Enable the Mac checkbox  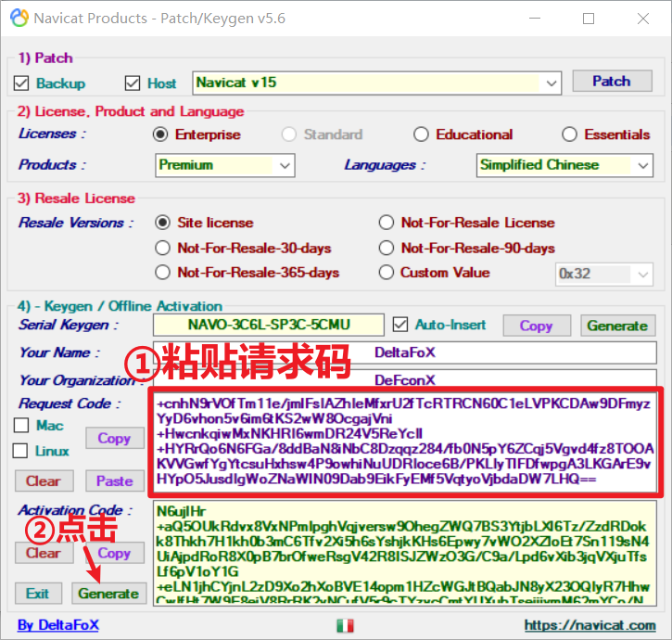(x=21, y=426)
